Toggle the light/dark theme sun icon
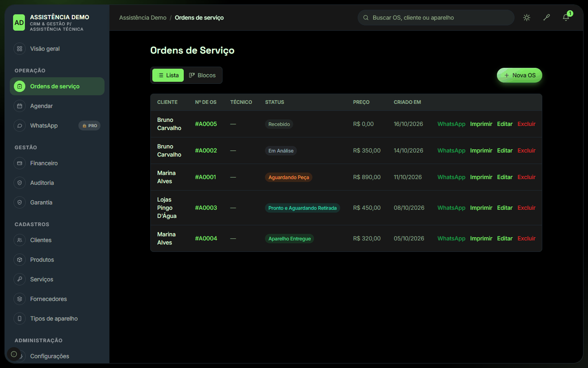The width and height of the screenshot is (588, 368). [x=527, y=18]
